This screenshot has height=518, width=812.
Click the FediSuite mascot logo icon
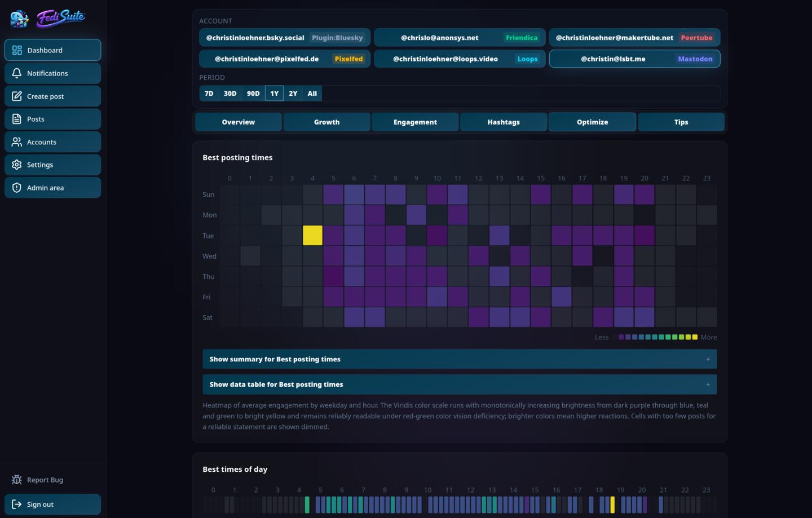tap(20, 19)
